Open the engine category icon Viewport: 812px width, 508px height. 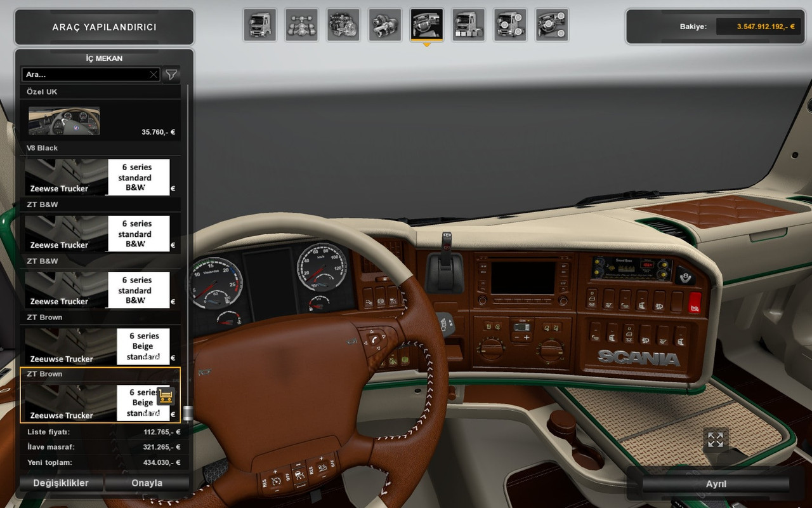pyautogui.click(x=343, y=25)
